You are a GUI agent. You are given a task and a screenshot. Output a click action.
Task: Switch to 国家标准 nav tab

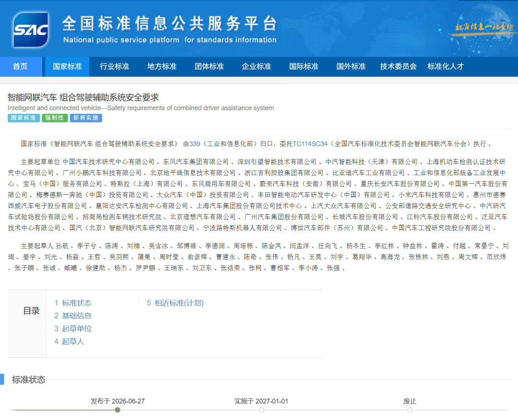coord(68,66)
